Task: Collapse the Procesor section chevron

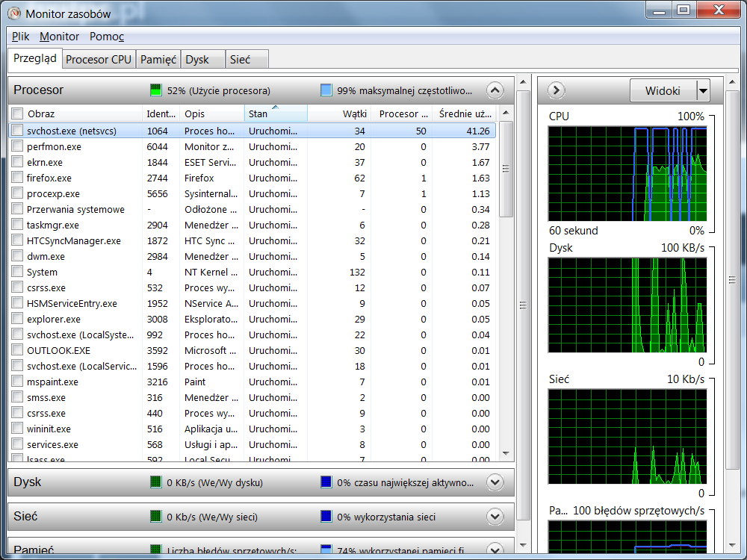Action: coord(495,90)
